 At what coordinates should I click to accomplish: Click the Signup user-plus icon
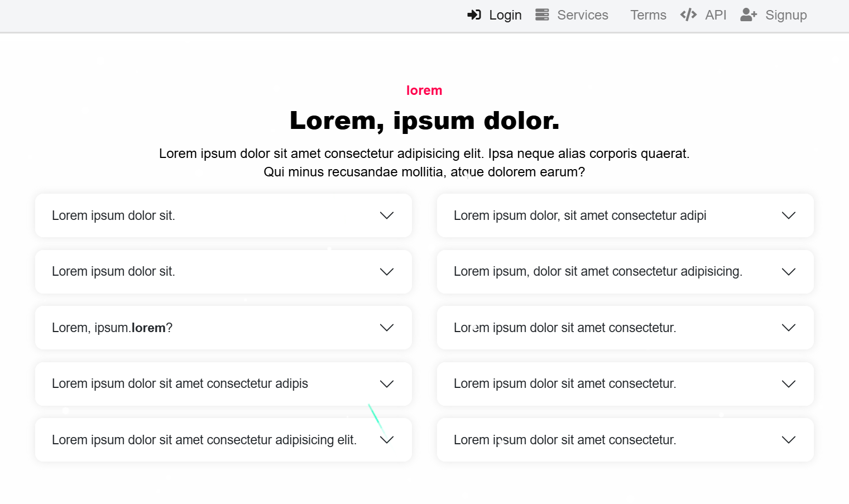click(749, 15)
